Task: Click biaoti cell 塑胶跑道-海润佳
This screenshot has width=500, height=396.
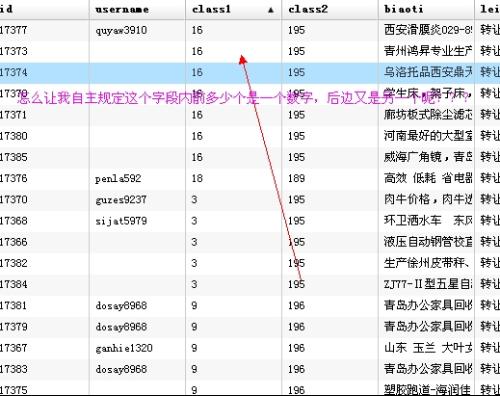Action: point(427,390)
